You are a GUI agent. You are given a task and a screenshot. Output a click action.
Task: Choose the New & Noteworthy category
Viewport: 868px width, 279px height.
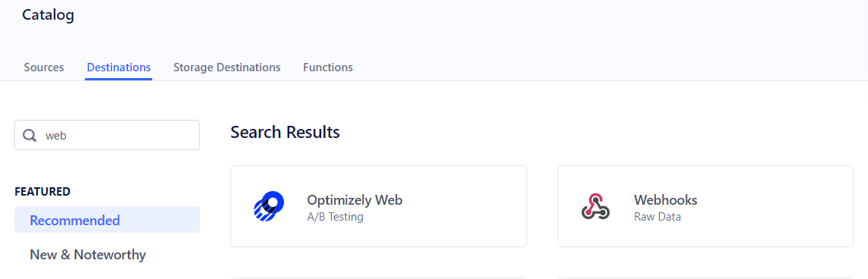click(x=88, y=255)
